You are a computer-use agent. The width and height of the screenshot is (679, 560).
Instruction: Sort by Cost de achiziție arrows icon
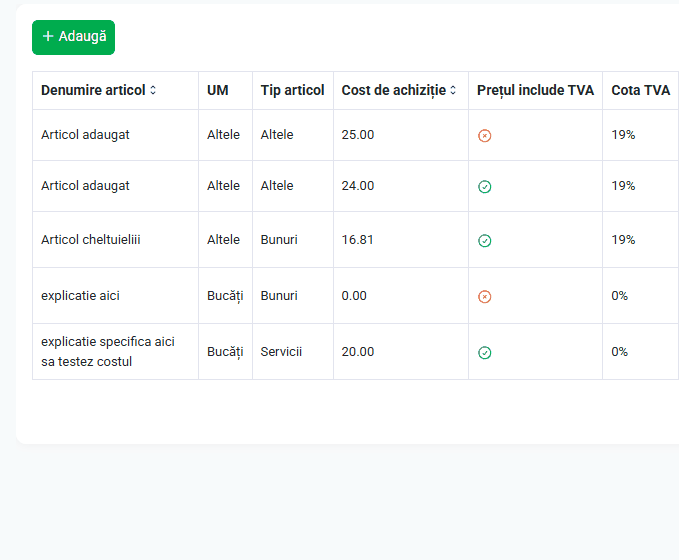tap(453, 90)
